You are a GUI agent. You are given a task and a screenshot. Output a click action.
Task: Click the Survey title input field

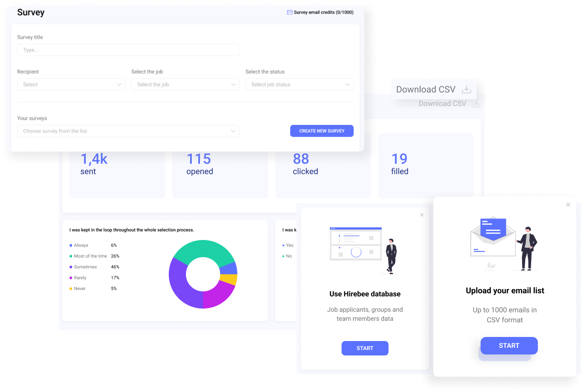coord(128,50)
